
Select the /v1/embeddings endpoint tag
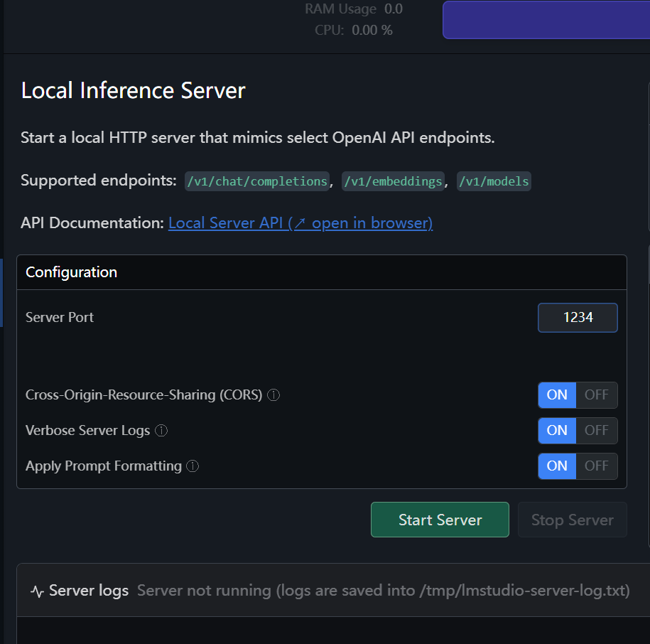[394, 181]
